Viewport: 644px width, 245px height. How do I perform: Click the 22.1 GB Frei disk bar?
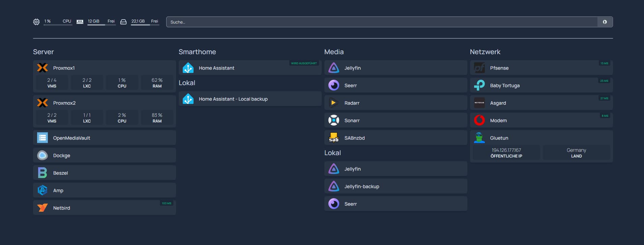tap(145, 25)
